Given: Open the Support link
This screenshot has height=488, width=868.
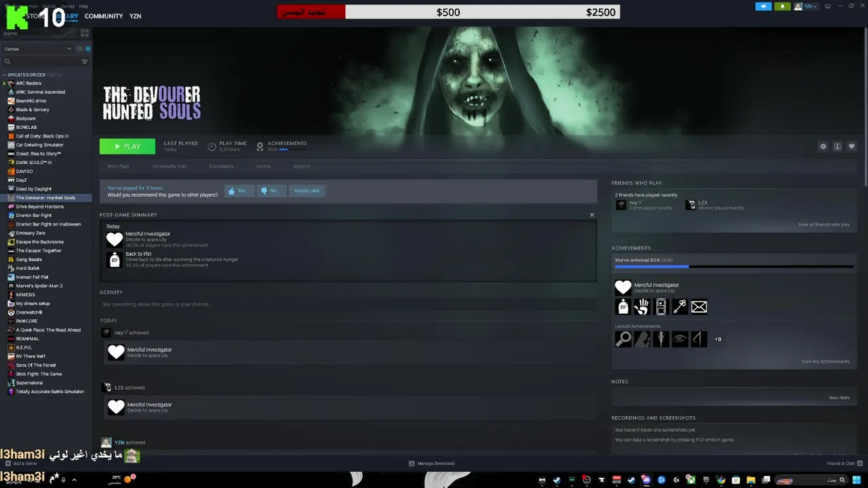Looking at the screenshot, I should 301,166.
